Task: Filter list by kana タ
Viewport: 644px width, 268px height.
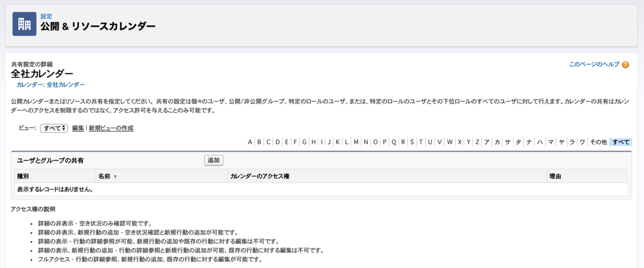Action: click(518, 142)
